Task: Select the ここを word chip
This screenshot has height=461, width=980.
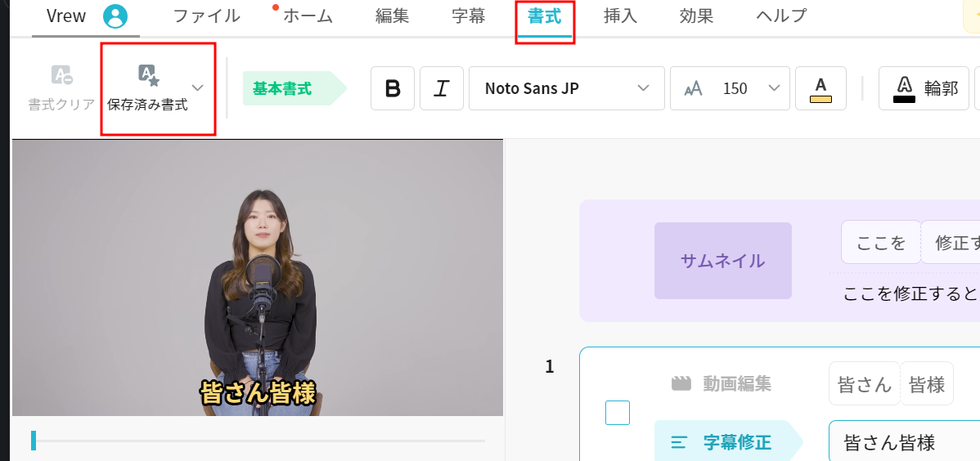Action: (881, 242)
